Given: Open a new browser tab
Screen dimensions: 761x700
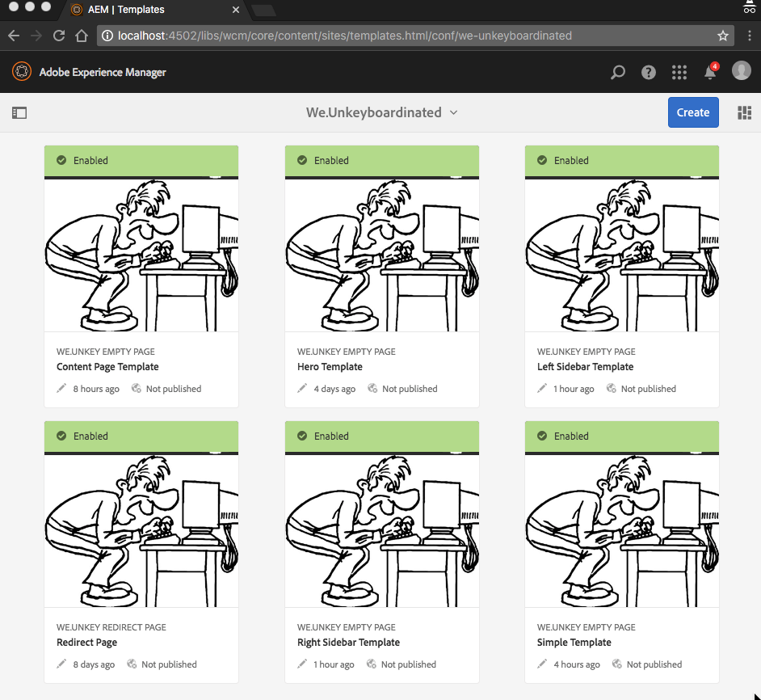Looking at the screenshot, I should (264, 11).
